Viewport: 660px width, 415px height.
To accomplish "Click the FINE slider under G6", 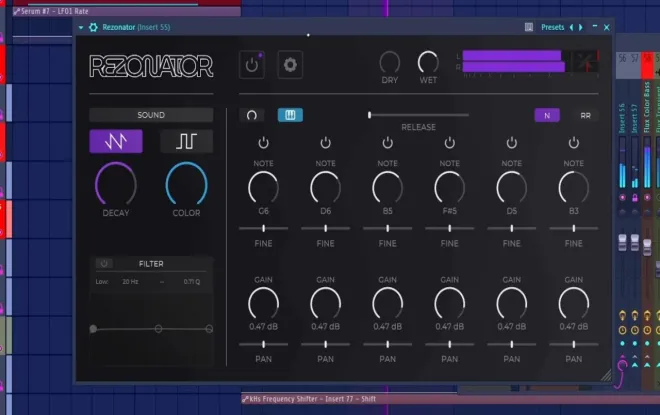I will tap(263, 228).
